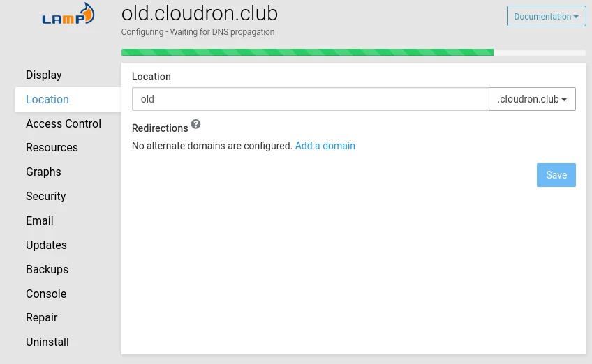592x364 pixels.
Task: Select the Repair tab
Action: click(x=42, y=317)
